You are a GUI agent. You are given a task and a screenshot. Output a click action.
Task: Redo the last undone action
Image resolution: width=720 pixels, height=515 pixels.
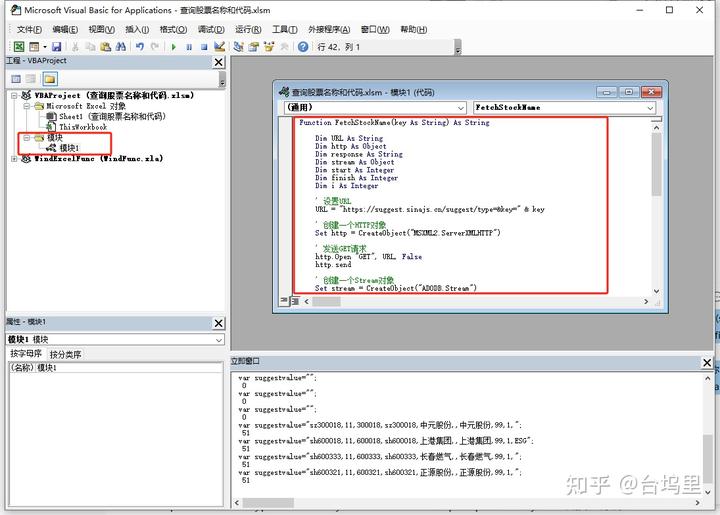[155, 46]
